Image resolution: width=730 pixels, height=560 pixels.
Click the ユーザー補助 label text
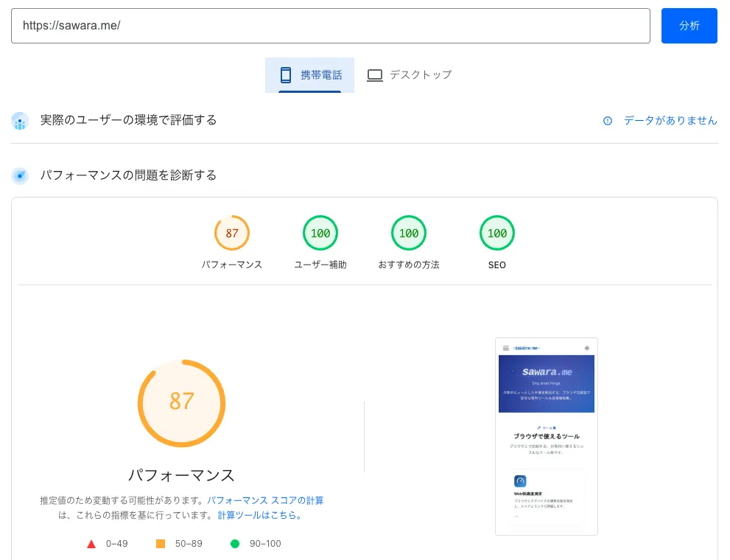(x=320, y=265)
